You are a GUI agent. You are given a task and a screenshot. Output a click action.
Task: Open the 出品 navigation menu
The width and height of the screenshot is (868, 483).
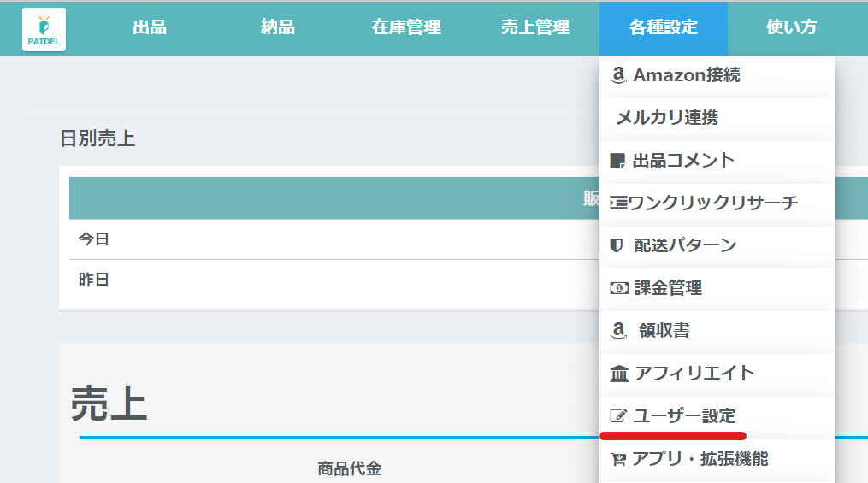click(x=150, y=28)
